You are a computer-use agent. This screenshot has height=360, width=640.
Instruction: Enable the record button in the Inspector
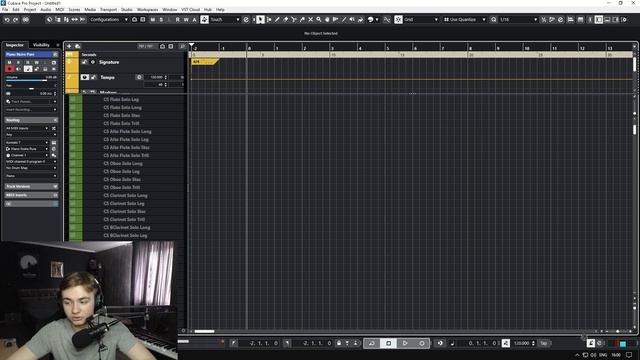point(10,69)
